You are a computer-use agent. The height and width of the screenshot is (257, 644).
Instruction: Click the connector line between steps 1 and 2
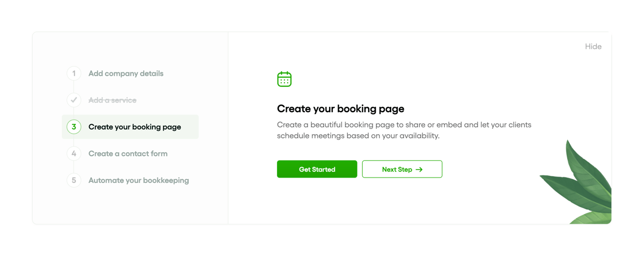coord(74,87)
